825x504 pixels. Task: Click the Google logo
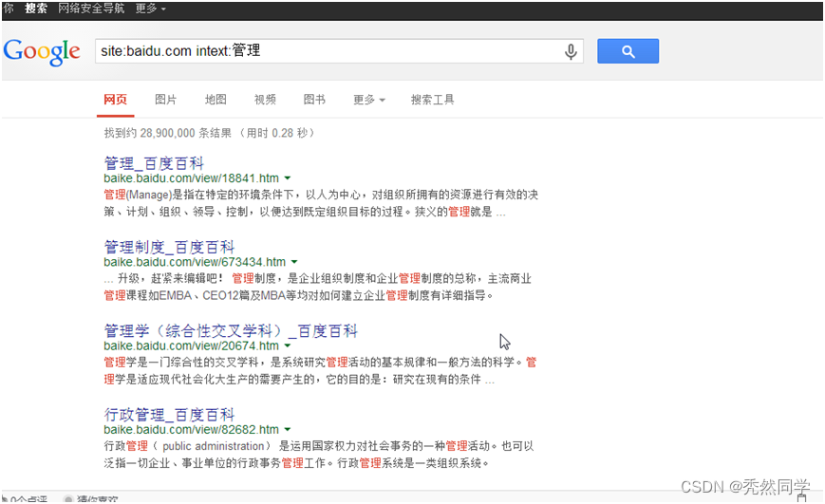(x=42, y=52)
